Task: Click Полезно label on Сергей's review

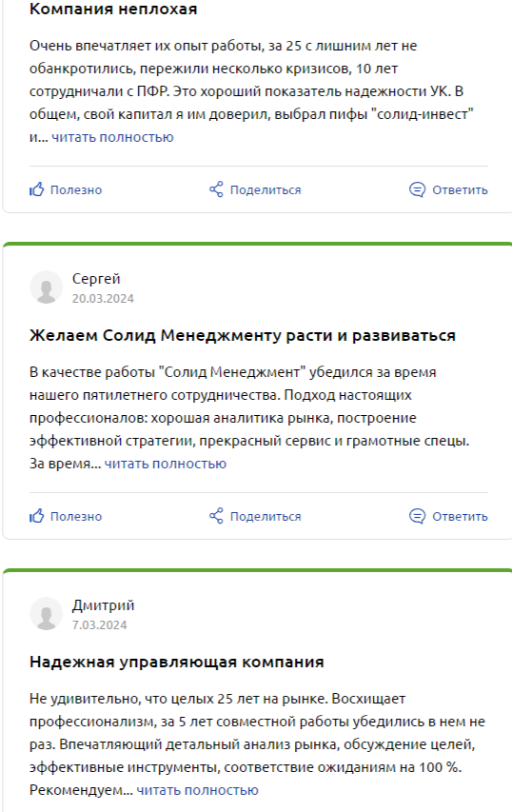Action: tap(76, 516)
